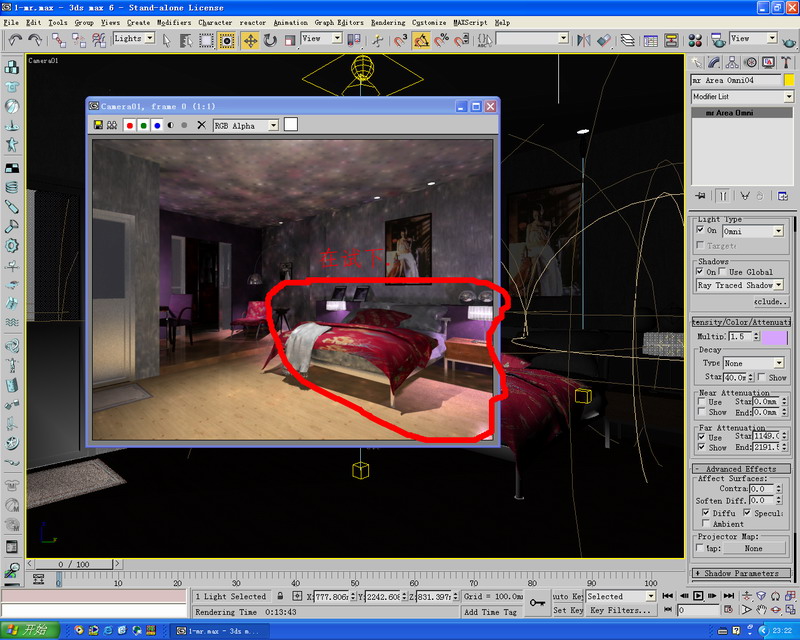This screenshot has height=640, width=800.
Task: Toggle the red channel in render window
Action: [x=130, y=125]
